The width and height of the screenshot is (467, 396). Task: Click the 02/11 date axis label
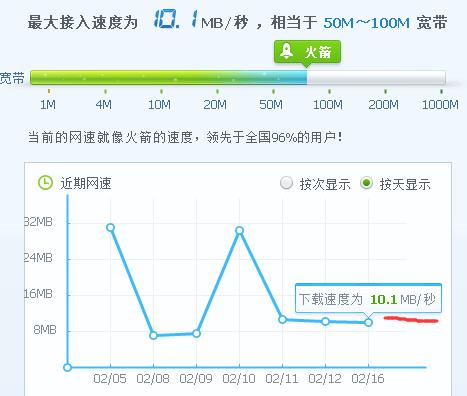pos(282,379)
